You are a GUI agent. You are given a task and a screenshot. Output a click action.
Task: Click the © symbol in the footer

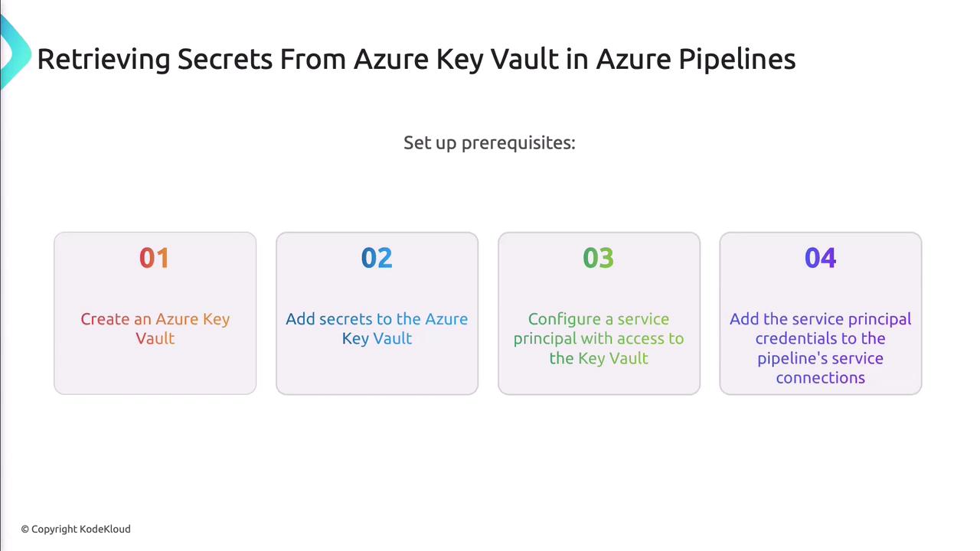pyautogui.click(x=25, y=529)
